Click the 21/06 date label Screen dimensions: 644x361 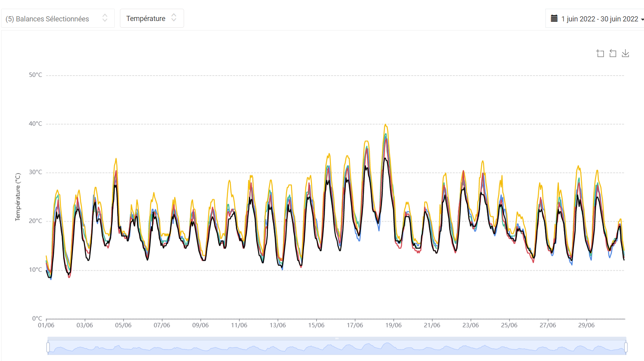(x=432, y=325)
